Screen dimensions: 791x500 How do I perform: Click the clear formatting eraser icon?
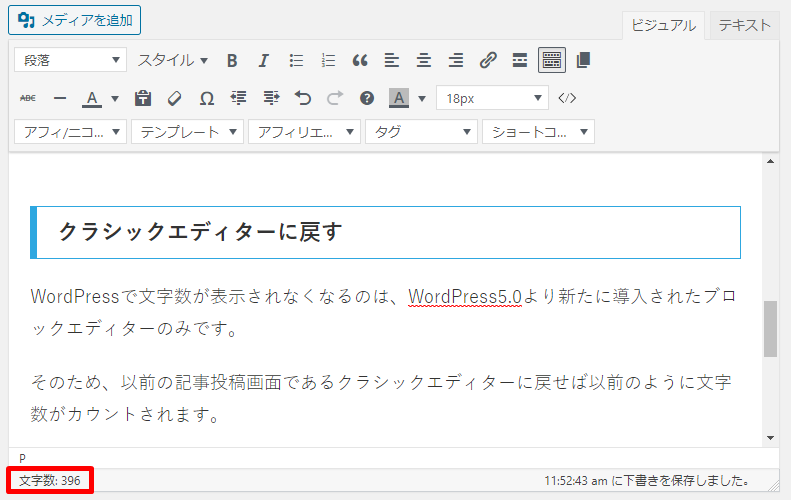coord(175,98)
